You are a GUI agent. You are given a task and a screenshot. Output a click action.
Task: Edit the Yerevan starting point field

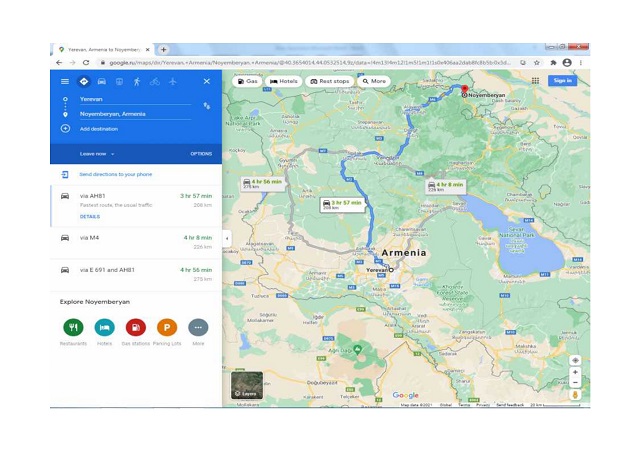(135, 99)
